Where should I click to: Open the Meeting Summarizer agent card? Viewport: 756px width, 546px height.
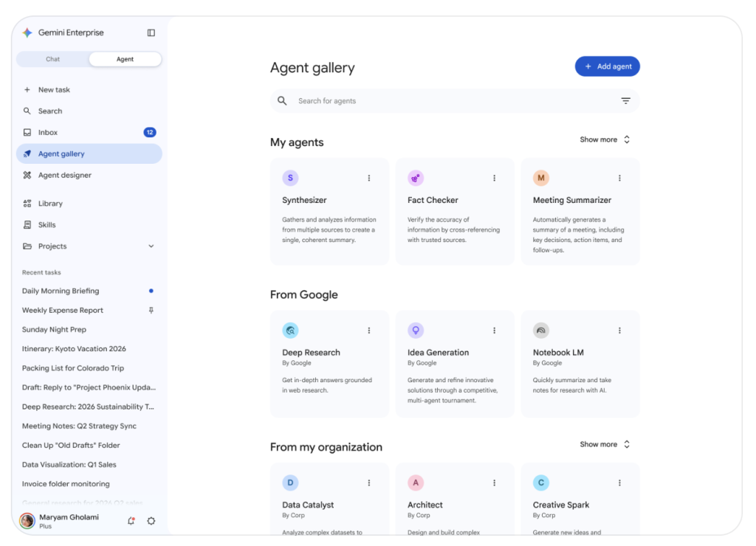pyautogui.click(x=580, y=212)
